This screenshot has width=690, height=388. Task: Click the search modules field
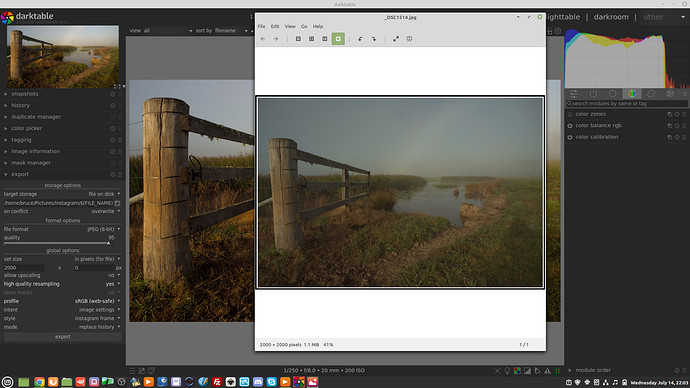627,104
